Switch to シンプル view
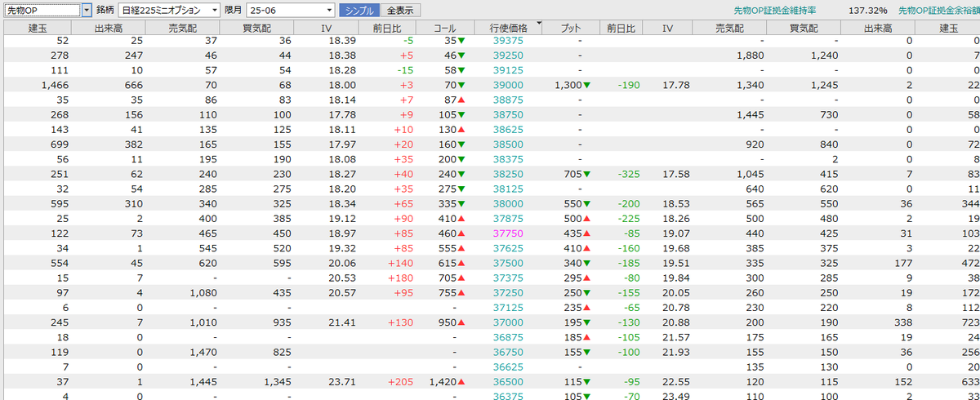Image resolution: width=980 pixels, height=400 pixels. coord(359,11)
